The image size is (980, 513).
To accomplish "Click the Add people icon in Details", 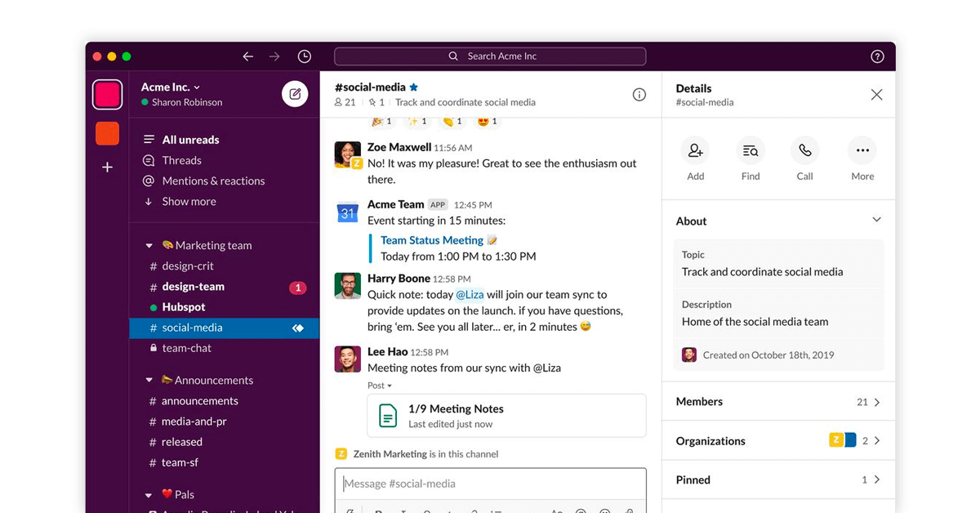I will pos(696,150).
